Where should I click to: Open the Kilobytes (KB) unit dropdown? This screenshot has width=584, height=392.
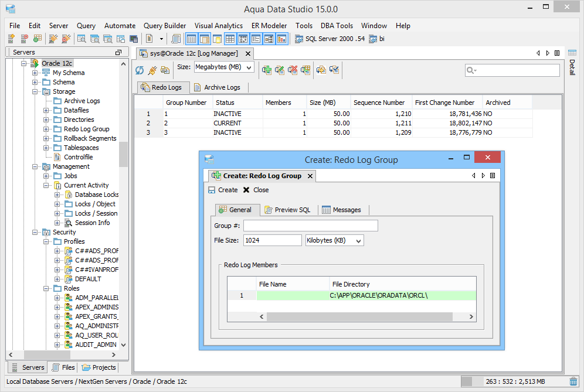pos(334,240)
